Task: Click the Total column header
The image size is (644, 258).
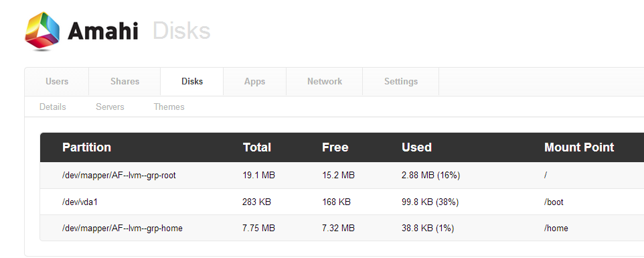Action: pos(257,147)
